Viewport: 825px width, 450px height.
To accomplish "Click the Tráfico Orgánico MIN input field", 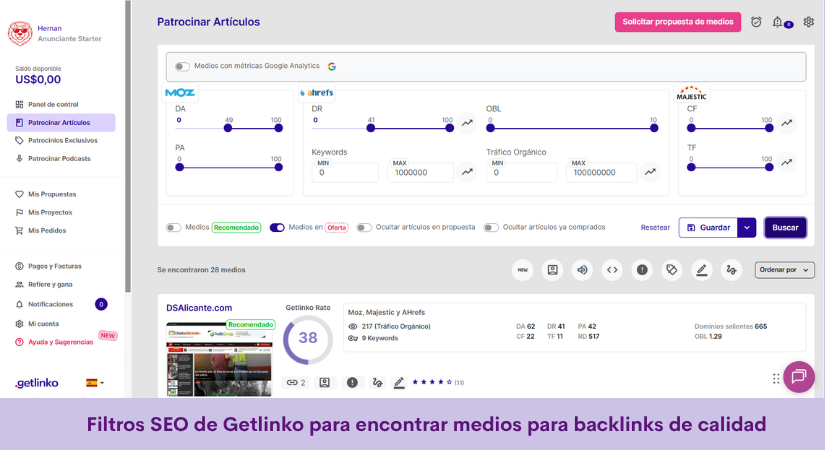I will [521, 173].
